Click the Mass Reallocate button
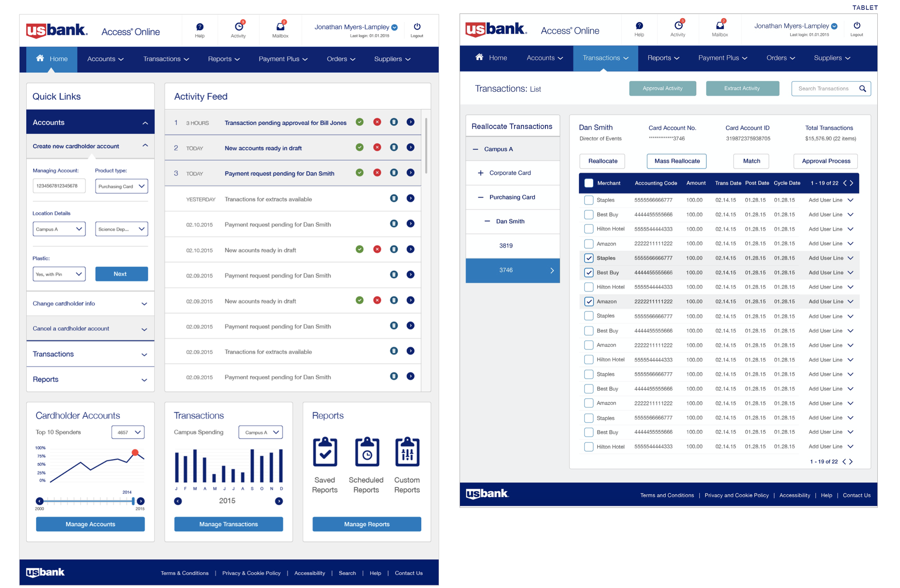900x588 pixels. [x=677, y=161]
